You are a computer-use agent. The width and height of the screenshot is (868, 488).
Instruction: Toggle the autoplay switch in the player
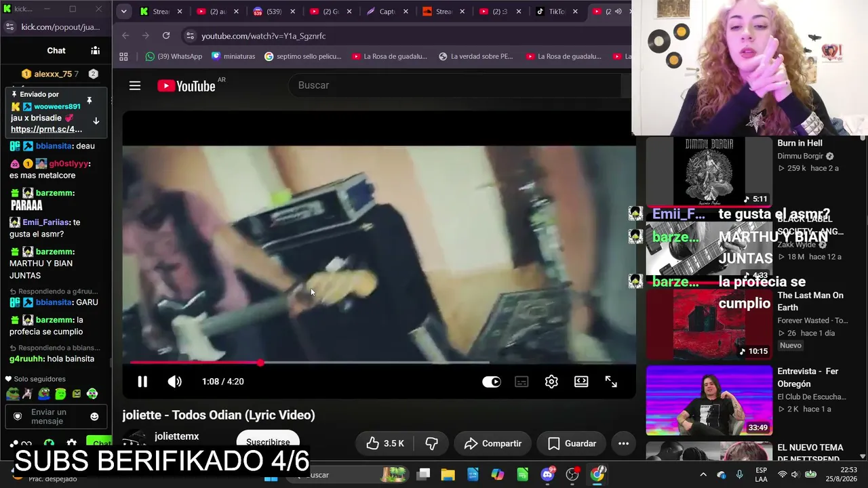(x=491, y=382)
